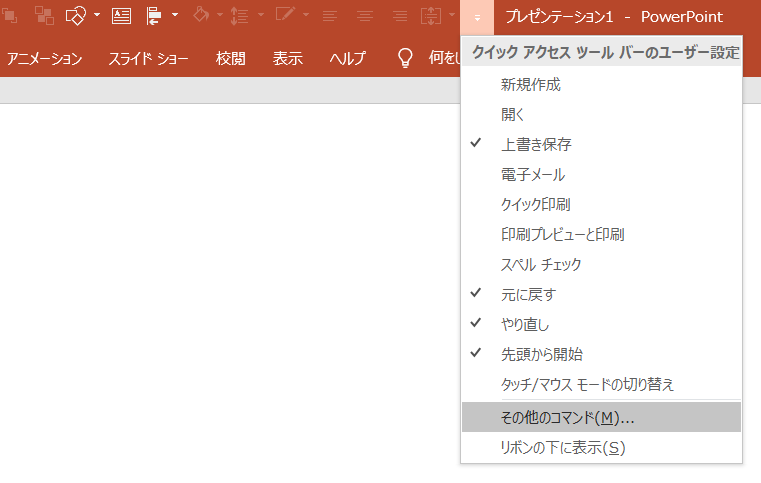
Task: Expand the Align Objects dropdown arrow
Action: [x=175, y=15]
